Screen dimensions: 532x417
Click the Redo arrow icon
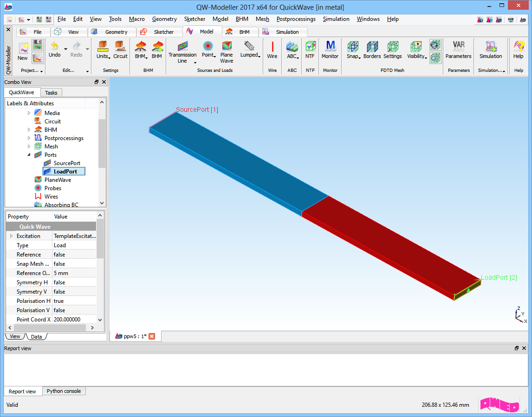click(x=77, y=45)
